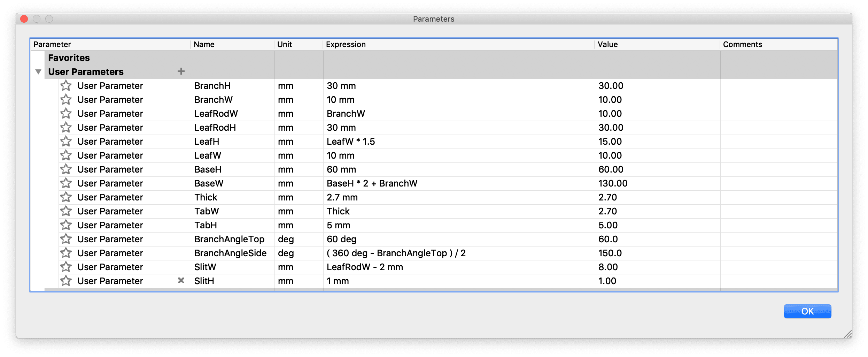
Task: Collapse the User Parameters group
Action: coord(38,72)
